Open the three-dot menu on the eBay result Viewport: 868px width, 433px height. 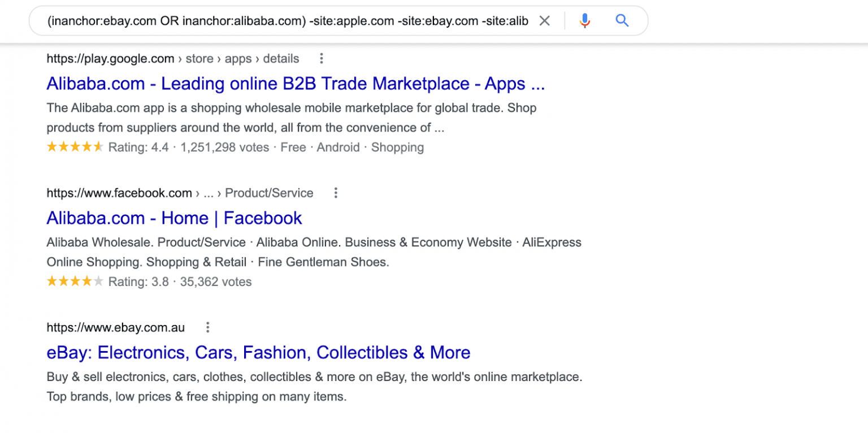click(x=207, y=327)
